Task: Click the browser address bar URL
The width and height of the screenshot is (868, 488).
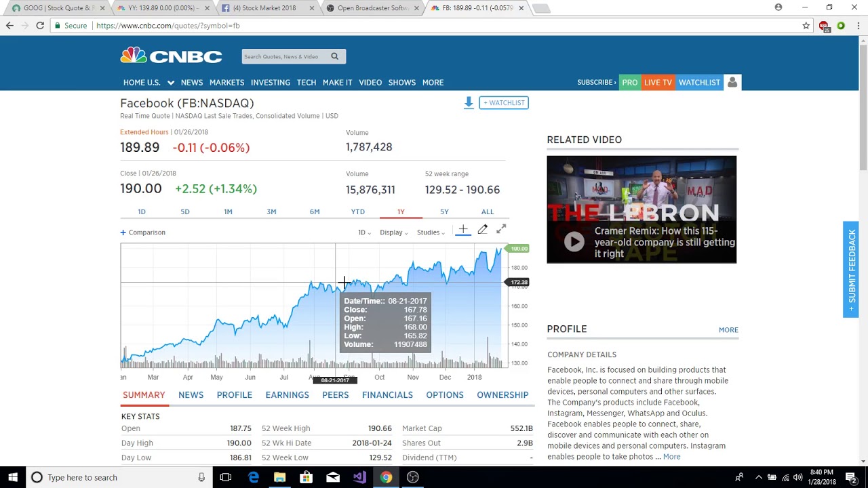Action: (x=168, y=26)
